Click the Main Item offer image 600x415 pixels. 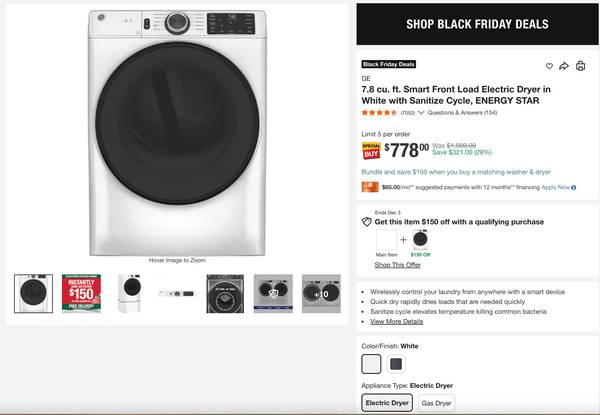coord(386,240)
